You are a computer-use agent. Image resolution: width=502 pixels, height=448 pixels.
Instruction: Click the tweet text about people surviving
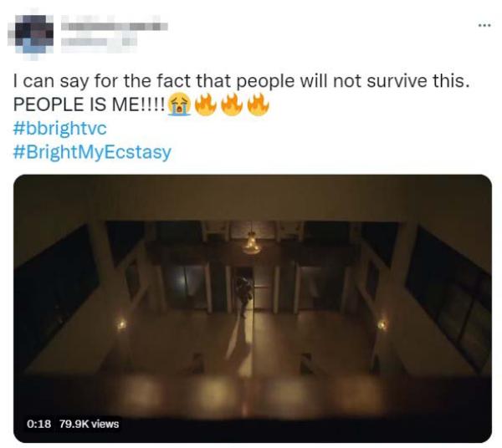tap(242, 81)
